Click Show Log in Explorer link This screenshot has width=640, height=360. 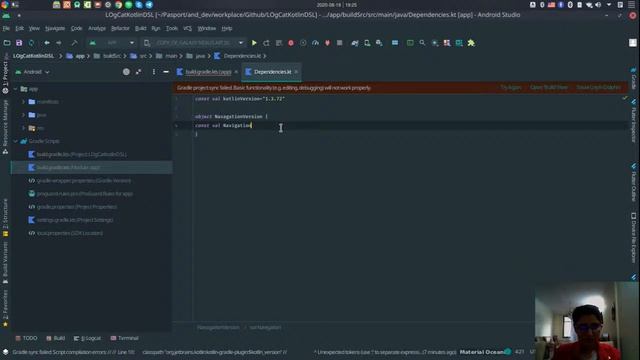click(598, 87)
